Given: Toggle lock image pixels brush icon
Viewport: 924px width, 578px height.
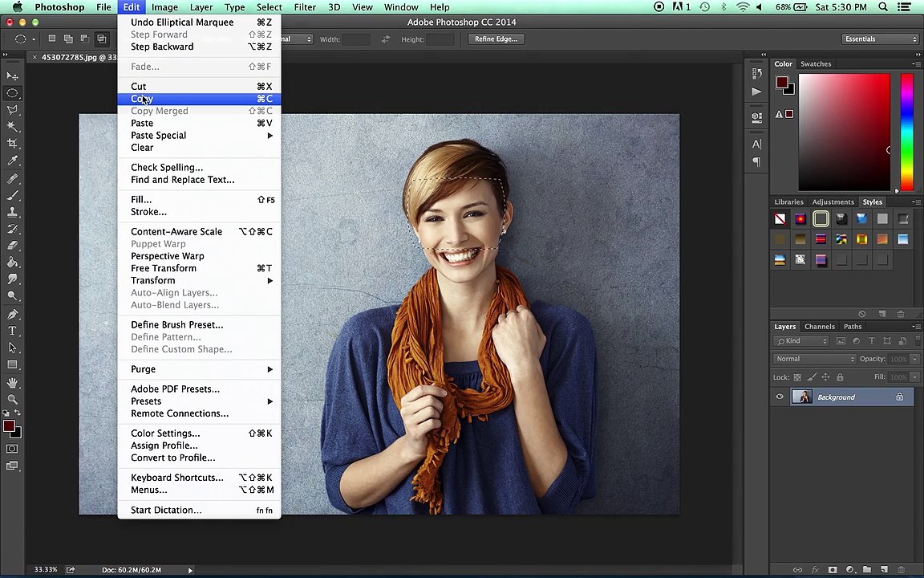Looking at the screenshot, I should 812,377.
